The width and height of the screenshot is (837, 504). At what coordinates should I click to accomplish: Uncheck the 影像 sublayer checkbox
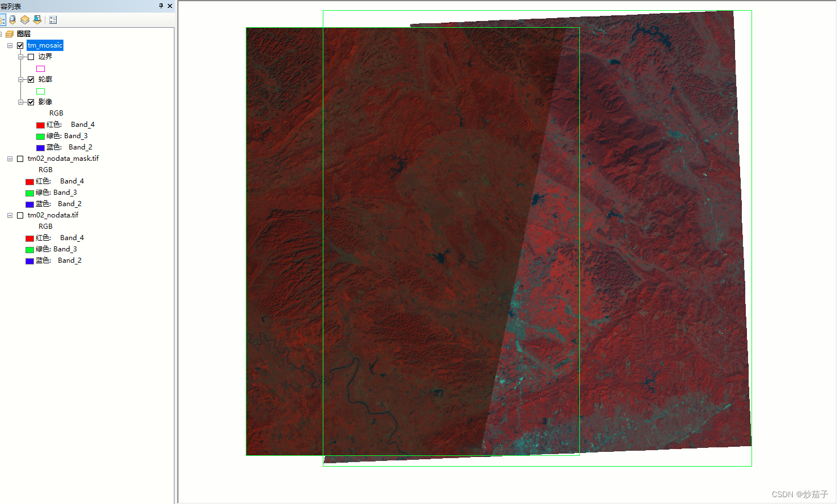click(31, 102)
